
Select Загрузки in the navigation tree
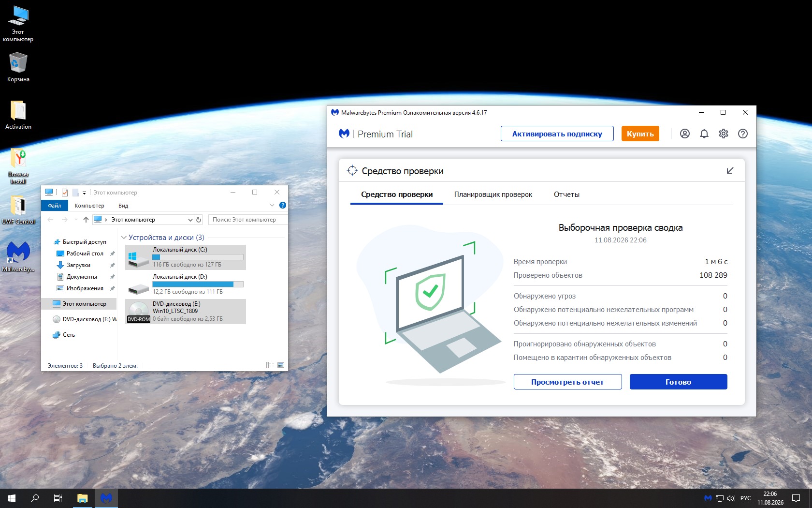coord(78,265)
